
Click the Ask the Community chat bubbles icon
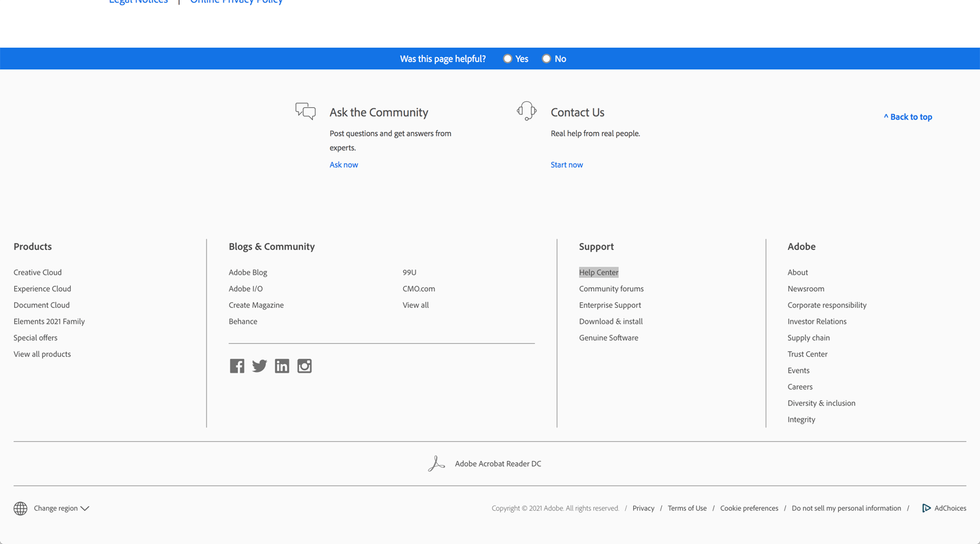(305, 111)
